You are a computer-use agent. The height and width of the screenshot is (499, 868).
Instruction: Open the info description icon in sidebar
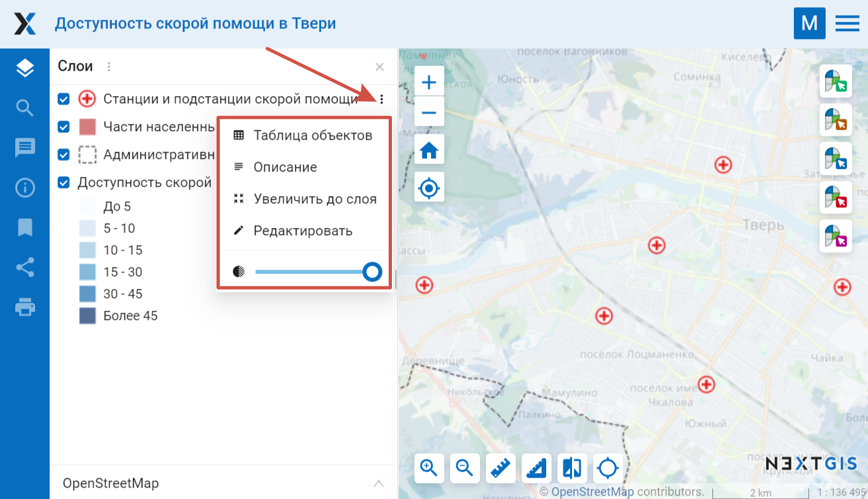click(24, 188)
